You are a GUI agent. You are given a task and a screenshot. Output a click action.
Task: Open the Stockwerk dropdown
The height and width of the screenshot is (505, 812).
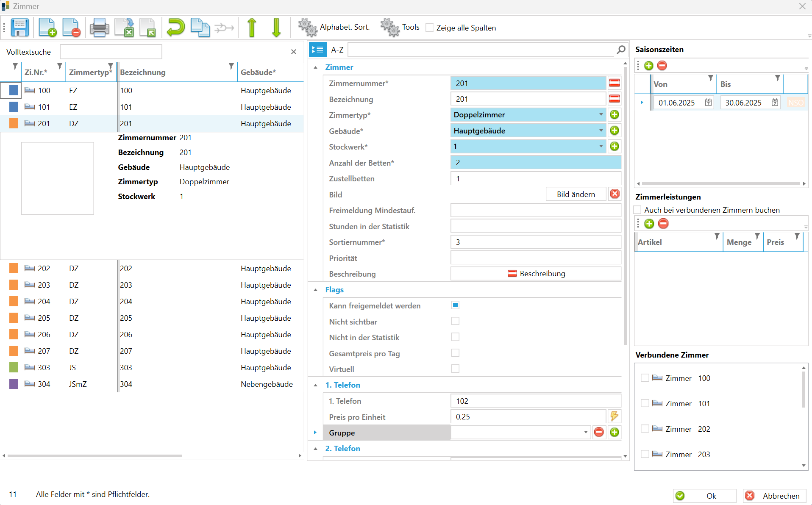[x=601, y=147]
